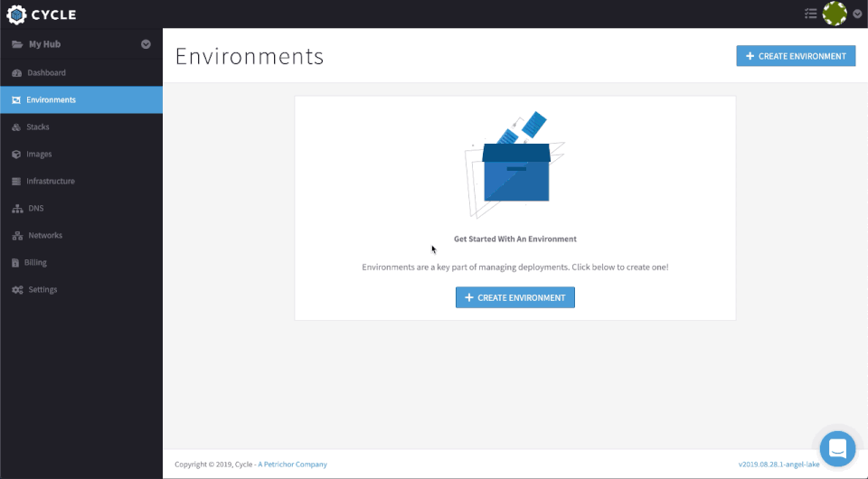Click the Environments sidebar icon
The height and width of the screenshot is (479, 868).
16,100
